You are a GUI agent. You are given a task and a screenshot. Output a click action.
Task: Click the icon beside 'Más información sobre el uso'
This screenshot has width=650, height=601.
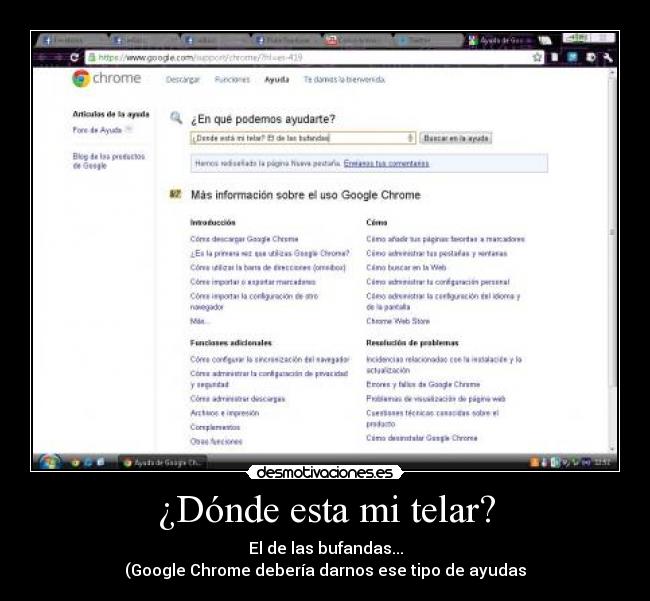tap(176, 194)
